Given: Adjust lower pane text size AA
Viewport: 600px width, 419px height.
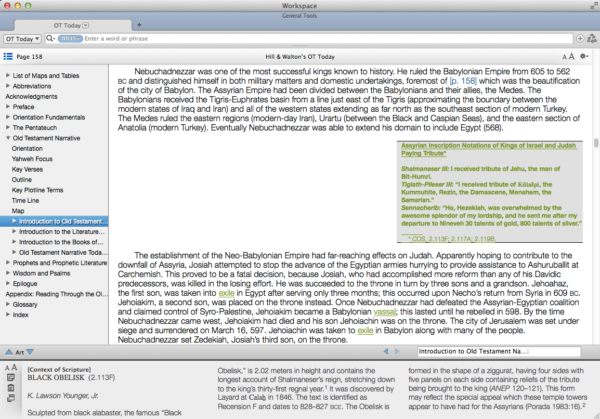Looking at the screenshot, I should pos(11,368).
